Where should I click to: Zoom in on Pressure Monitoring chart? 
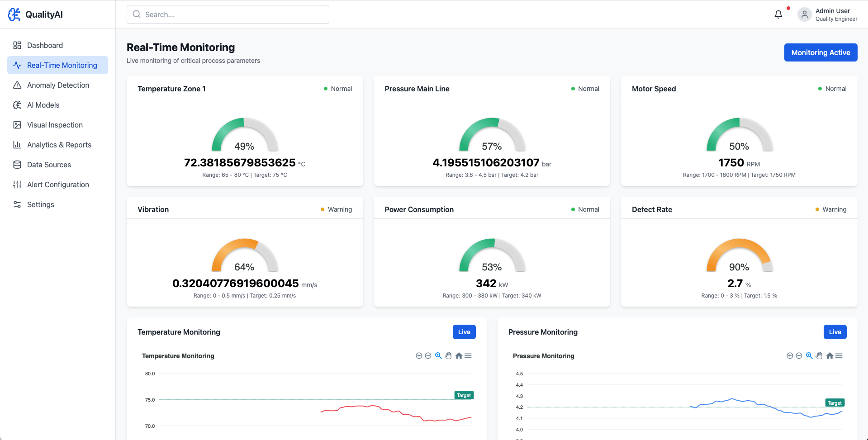coord(790,356)
